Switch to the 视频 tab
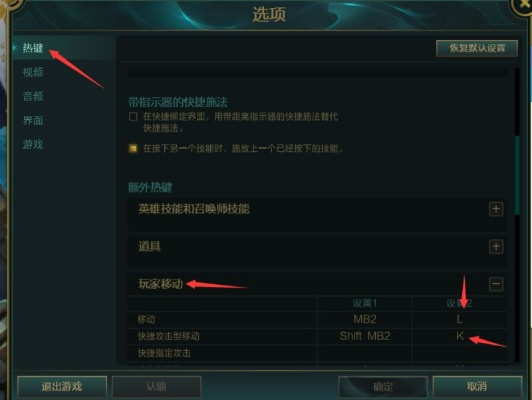This screenshot has width=532, height=400. pos(33,72)
